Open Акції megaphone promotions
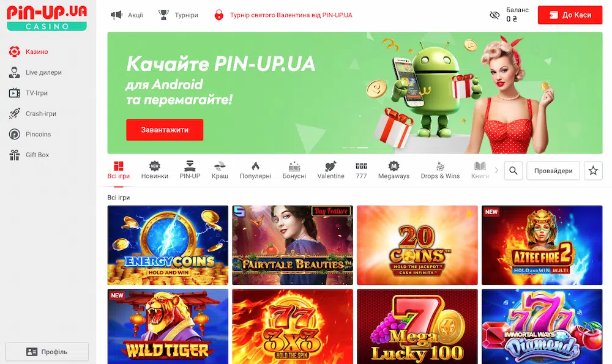The image size is (612, 364). tap(127, 15)
